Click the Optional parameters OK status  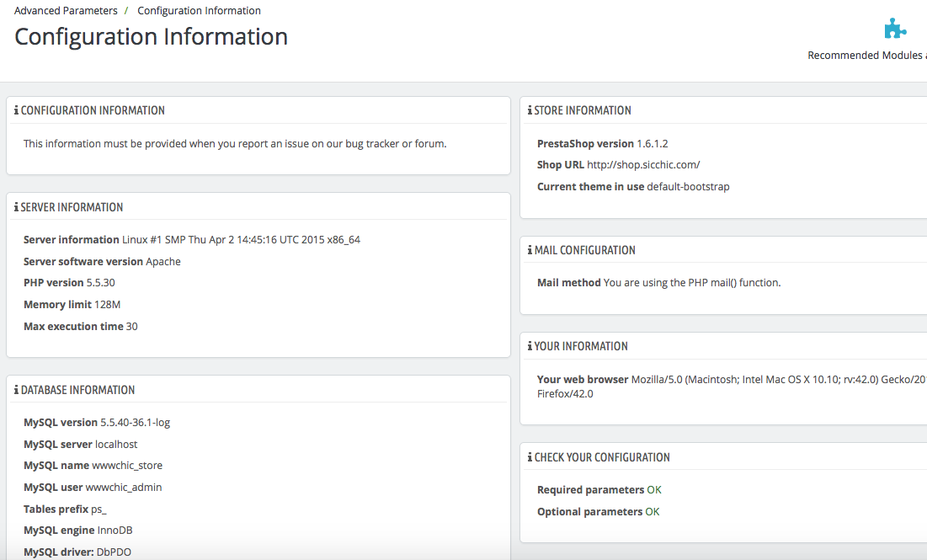click(653, 512)
